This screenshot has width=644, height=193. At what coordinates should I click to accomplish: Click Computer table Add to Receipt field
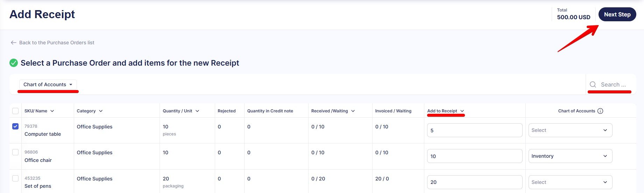click(x=474, y=130)
